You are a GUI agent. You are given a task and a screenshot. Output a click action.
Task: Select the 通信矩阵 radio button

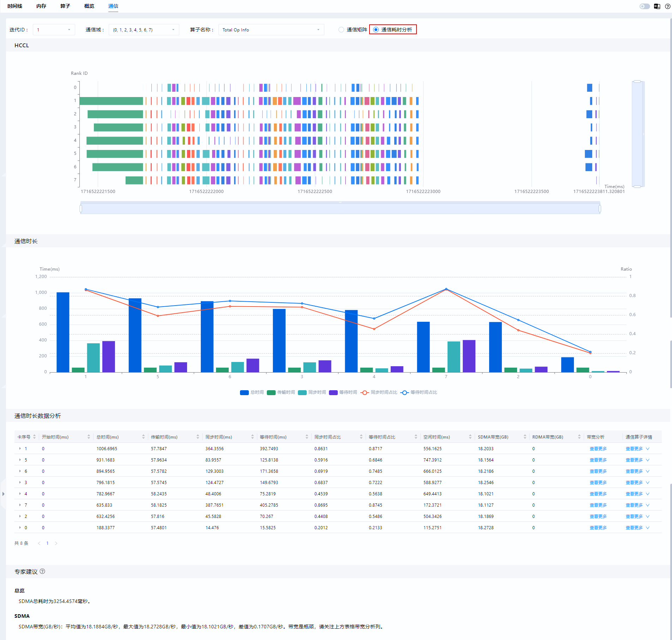click(x=341, y=30)
